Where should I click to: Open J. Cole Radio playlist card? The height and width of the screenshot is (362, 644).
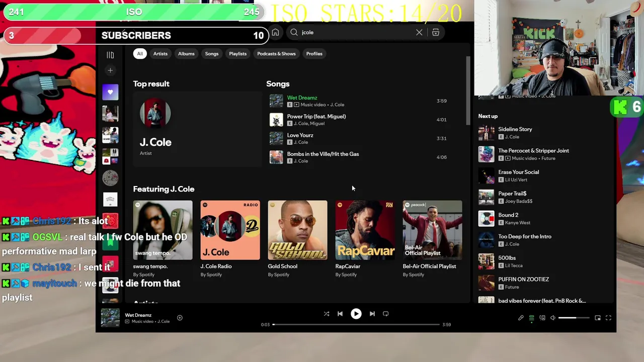230,239
